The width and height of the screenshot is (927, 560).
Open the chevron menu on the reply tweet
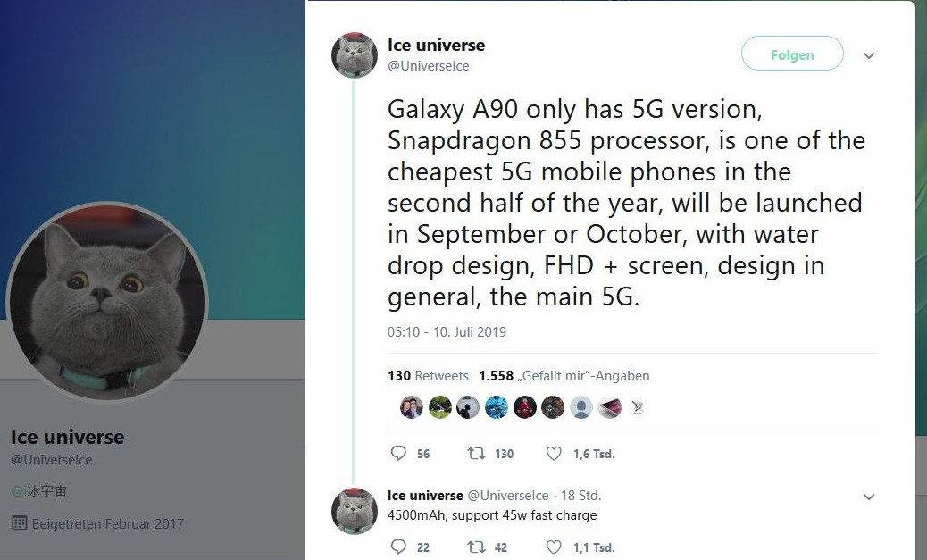tap(868, 497)
